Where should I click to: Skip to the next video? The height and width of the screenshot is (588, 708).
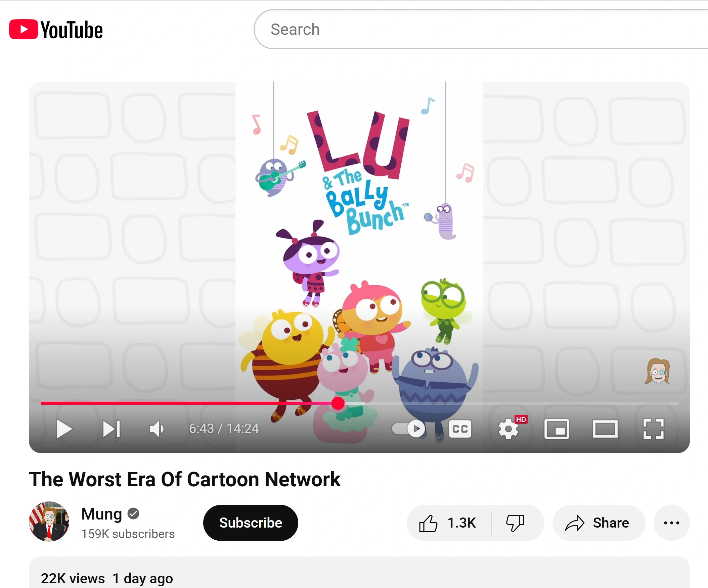point(111,429)
